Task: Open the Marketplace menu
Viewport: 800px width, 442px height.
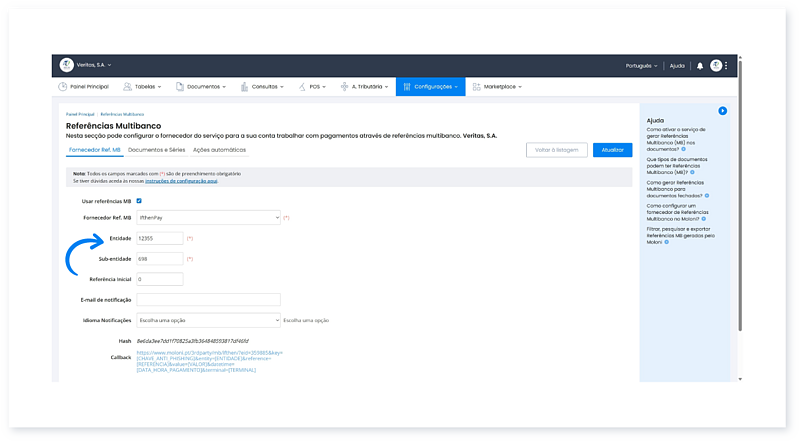Action: coord(497,87)
